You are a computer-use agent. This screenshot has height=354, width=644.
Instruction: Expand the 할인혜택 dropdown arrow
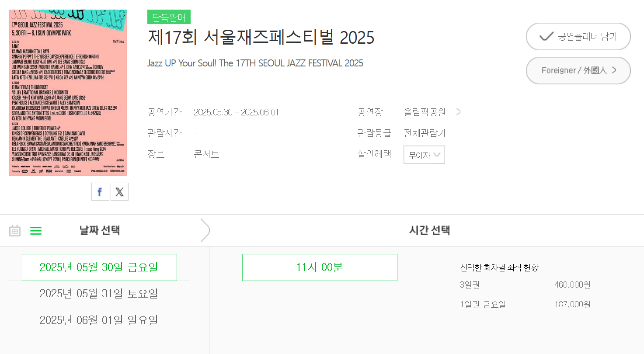pos(438,154)
